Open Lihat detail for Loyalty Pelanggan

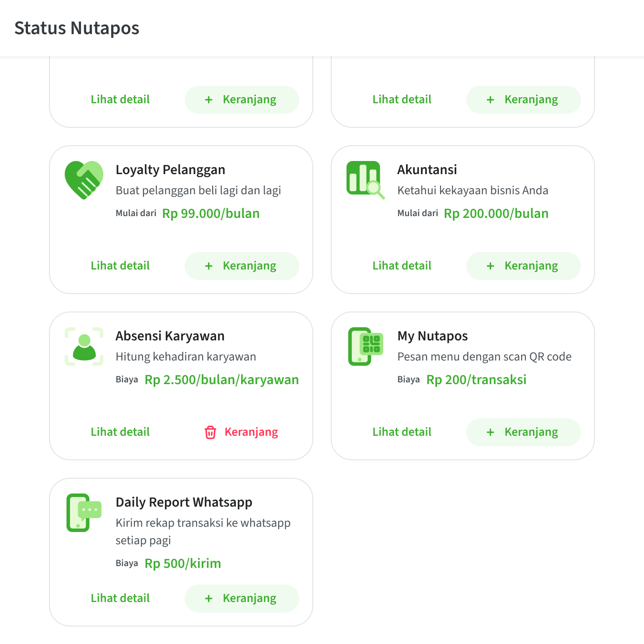(120, 266)
